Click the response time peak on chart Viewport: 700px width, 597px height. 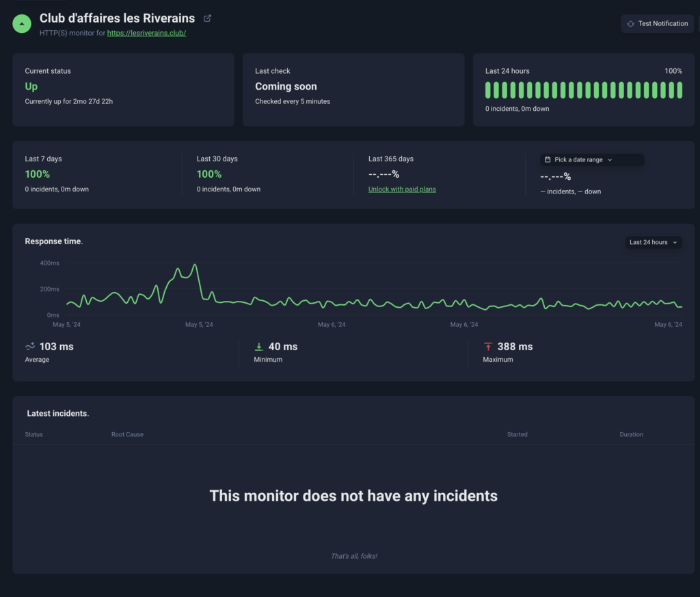coord(196,265)
